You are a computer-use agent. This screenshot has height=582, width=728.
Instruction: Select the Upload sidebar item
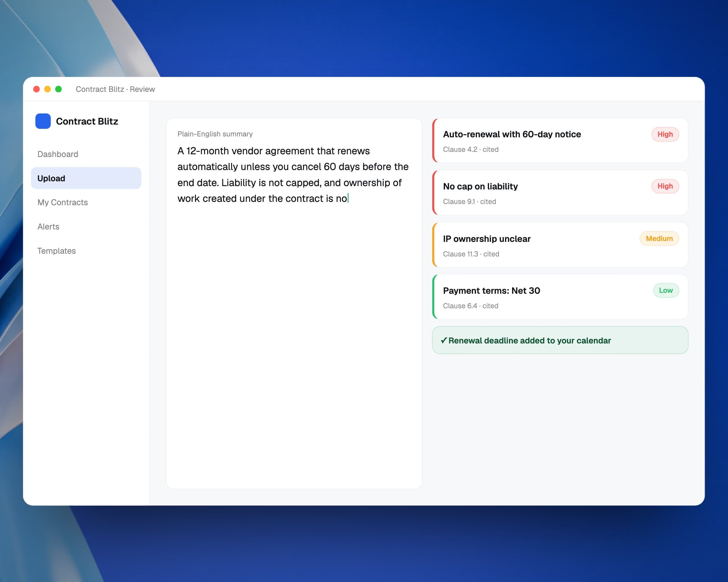(x=86, y=178)
